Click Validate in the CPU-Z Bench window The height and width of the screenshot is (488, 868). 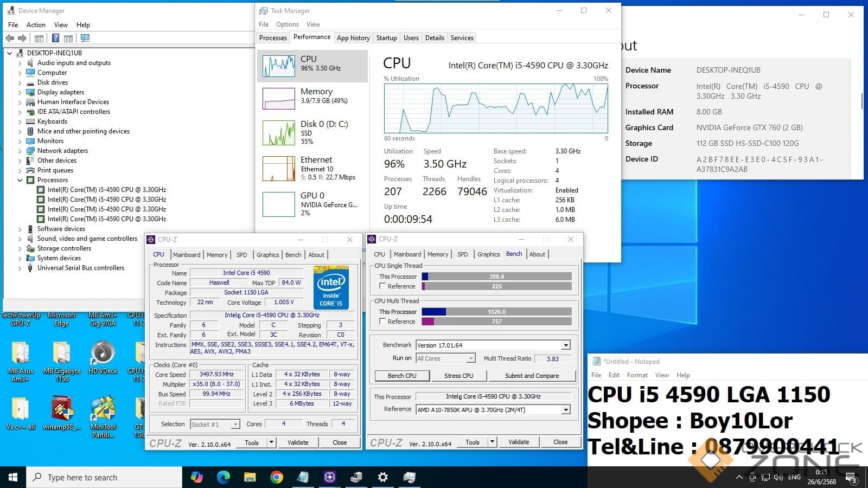[518, 442]
